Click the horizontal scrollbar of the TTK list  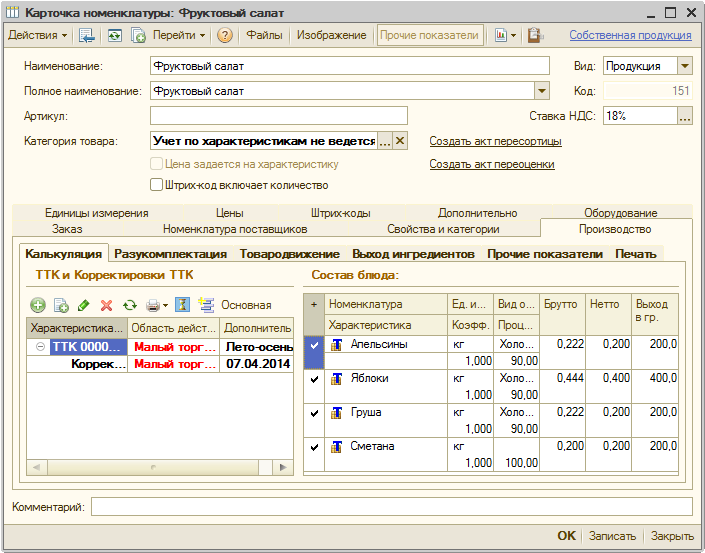153,467
